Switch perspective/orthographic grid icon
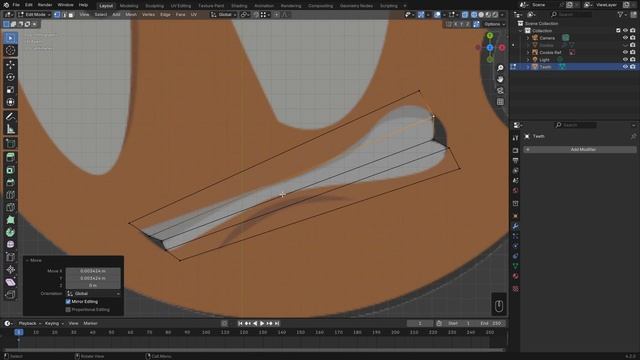Image resolution: width=640 pixels, height=360 pixels. point(500,102)
